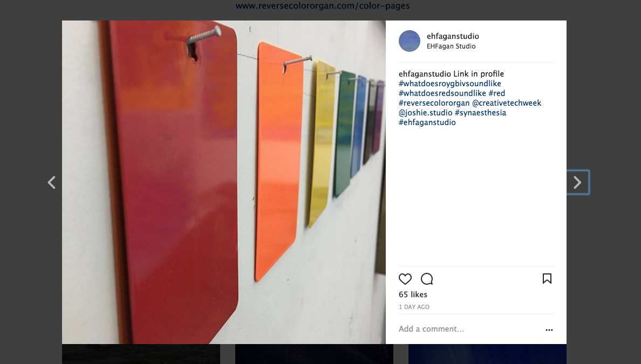The height and width of the screenshot is (364, 641).
Task: Open the #ehfaganstudio hashtag
Action: [x=427, y=122]
